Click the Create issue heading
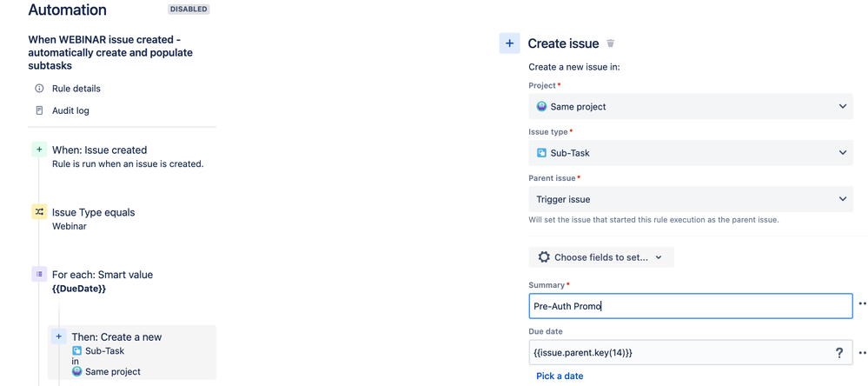The image size is (868, 386). coord(563,43)
